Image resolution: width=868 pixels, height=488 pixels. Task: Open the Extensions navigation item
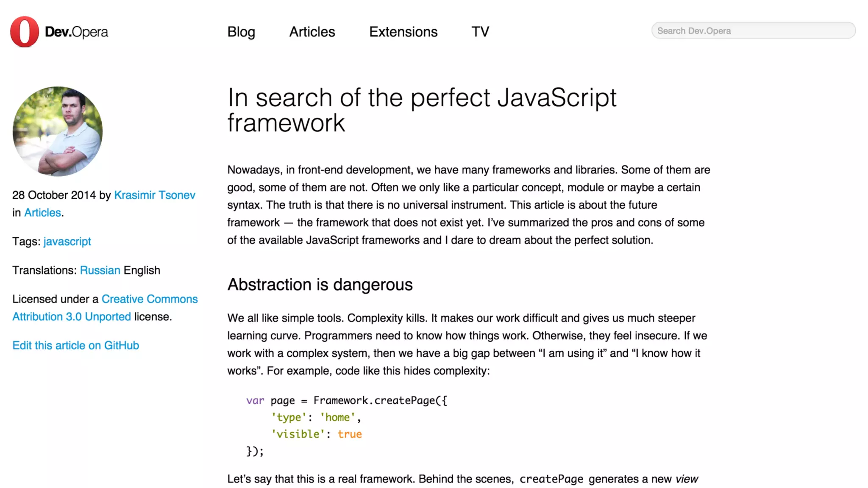tap(403, 32)
